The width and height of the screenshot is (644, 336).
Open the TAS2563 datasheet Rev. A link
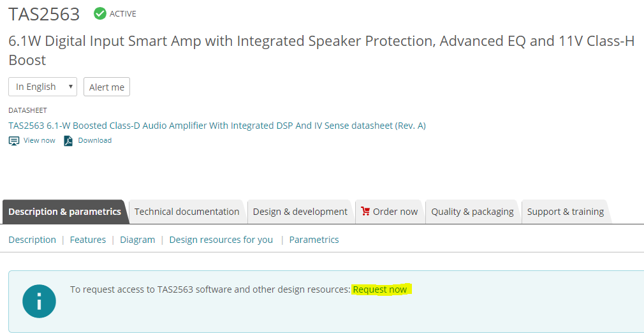pyautogui.click(x=217, y=126)
